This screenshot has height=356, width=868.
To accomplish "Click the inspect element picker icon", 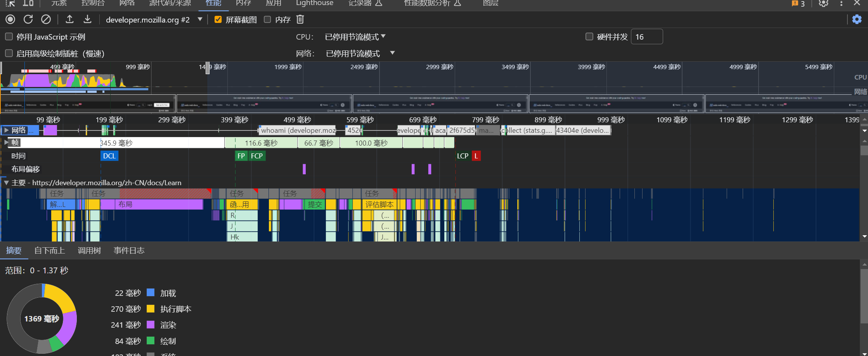I will pyautogui.click(x=10, y=3).
